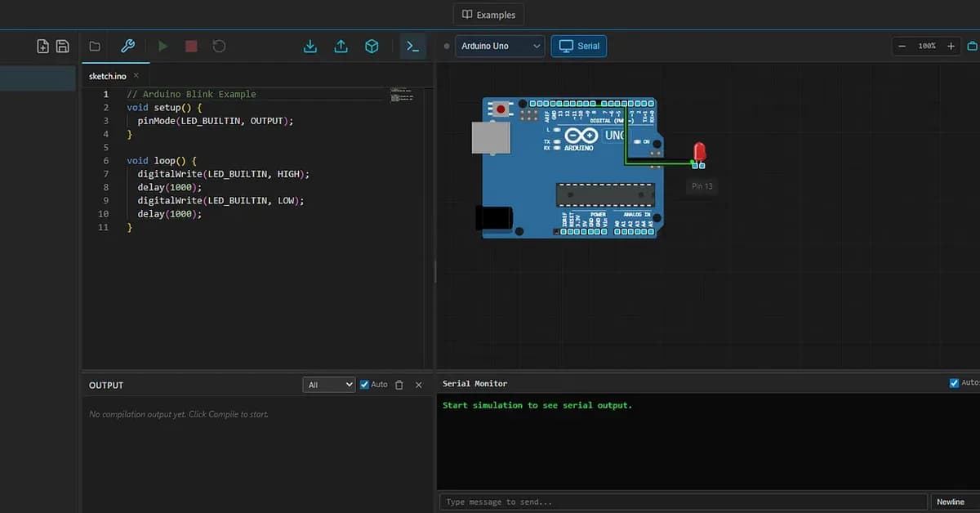Viewport: 980px width, 513px height.
Task: Open the output filter All dropdown
Action: point(329,384)
